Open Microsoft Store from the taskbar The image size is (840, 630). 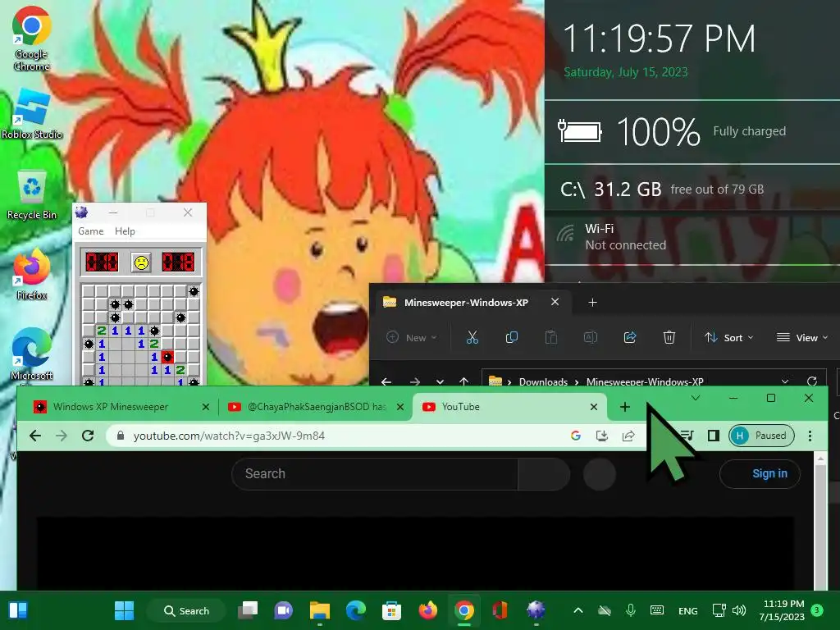[x=391, y=610]
